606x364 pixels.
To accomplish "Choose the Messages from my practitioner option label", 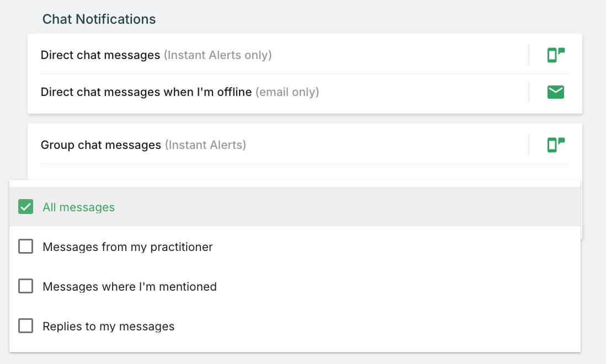I will [127, 247].
